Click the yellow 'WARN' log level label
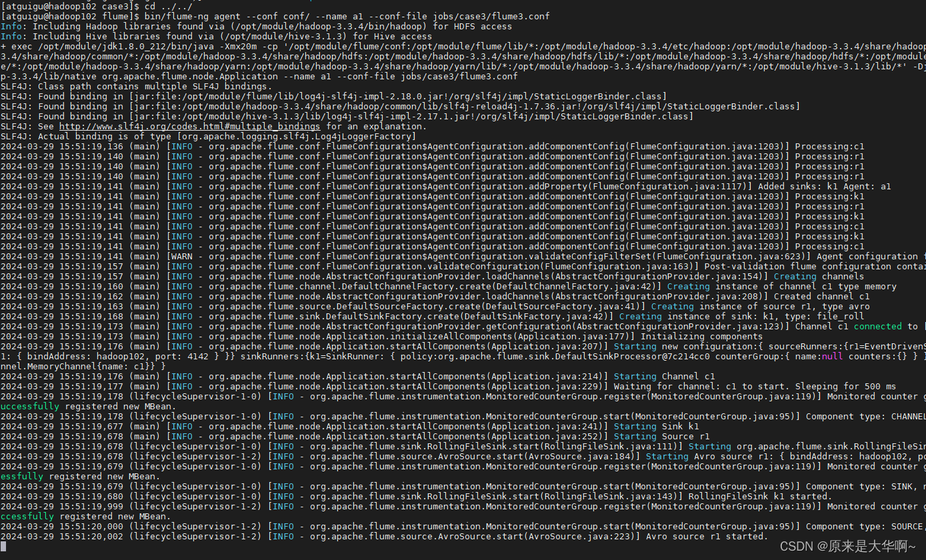926x560 pixels. pos(182,257)
